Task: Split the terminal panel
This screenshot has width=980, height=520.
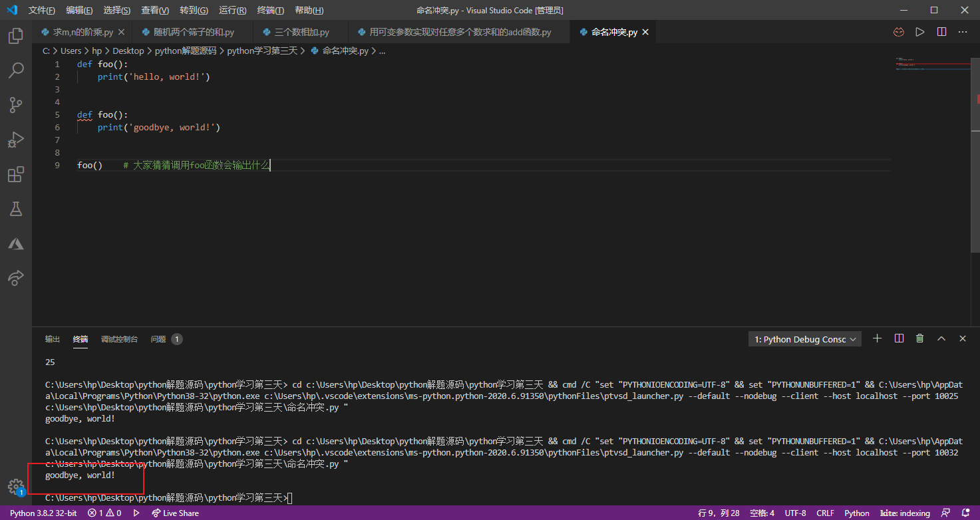Action: [899, 338]
